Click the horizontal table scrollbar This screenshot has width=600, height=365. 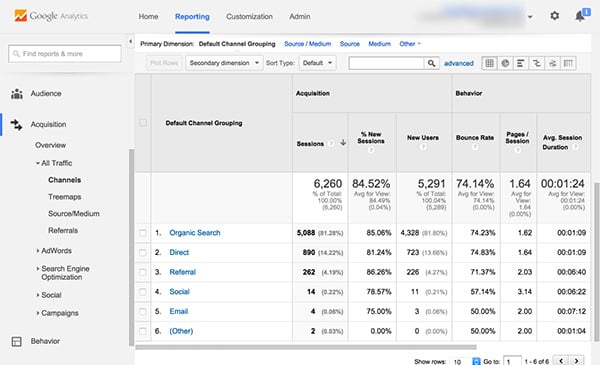[x=306, y=347]
